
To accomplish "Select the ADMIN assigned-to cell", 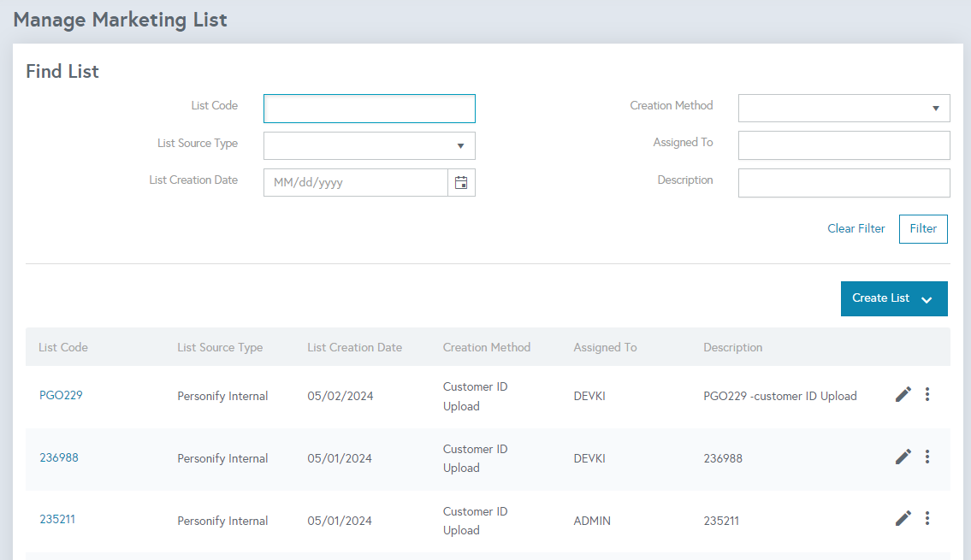I will pyautogui.click(x=592, y=521).
